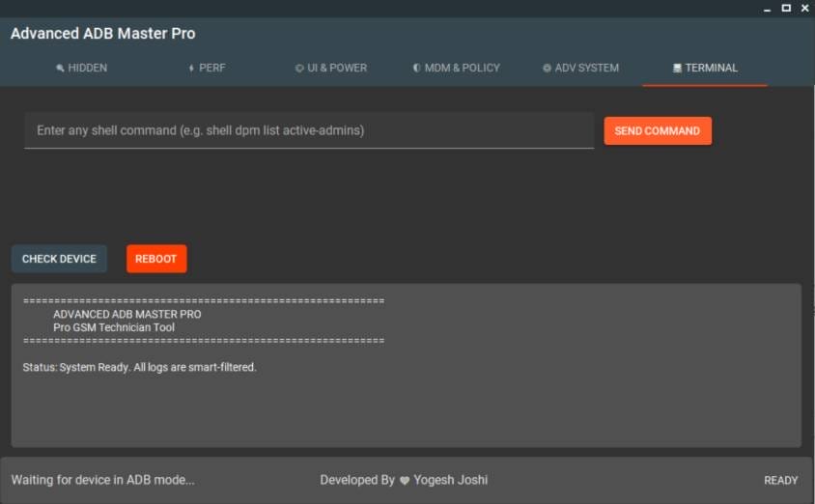Image resolution: width=815 pixels, height=504 pixels.
Task: Click the log output console area
Action: click(x=406, y=365)
